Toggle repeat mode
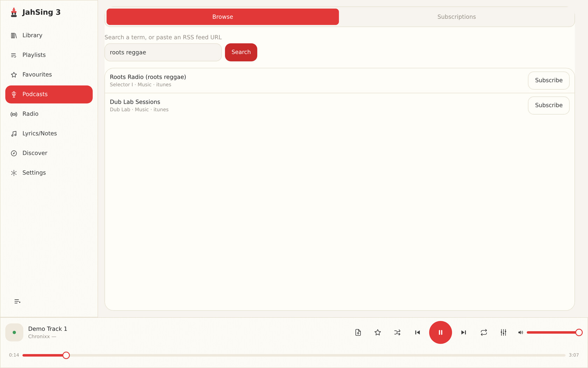 pos(484,333)
